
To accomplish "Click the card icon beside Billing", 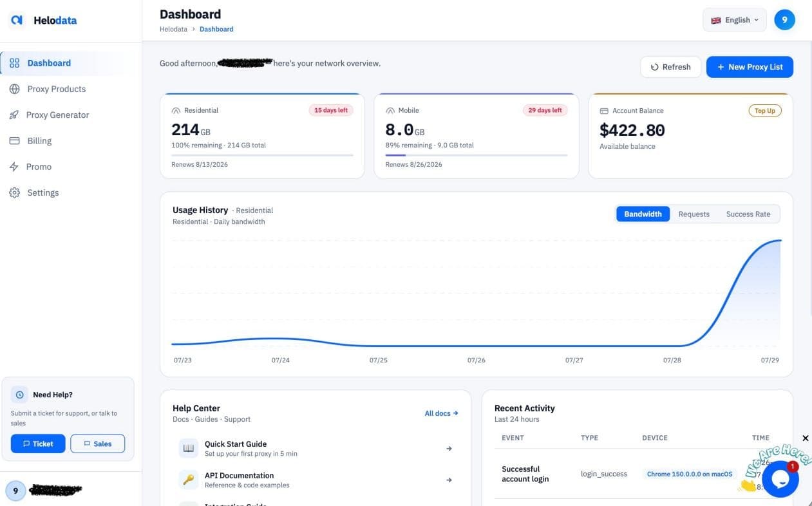I will tap(14, 140).
